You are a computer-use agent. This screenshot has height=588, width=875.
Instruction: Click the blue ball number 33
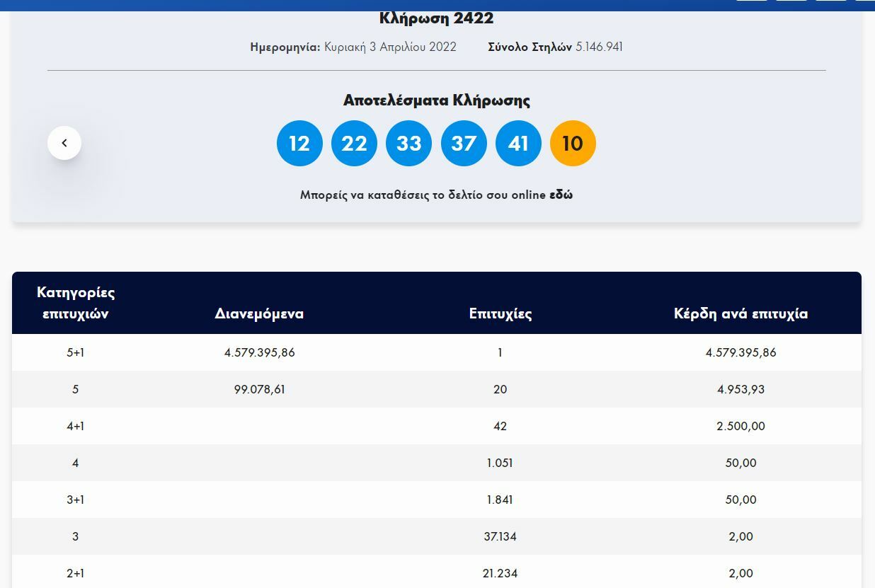tap(408, 144)
